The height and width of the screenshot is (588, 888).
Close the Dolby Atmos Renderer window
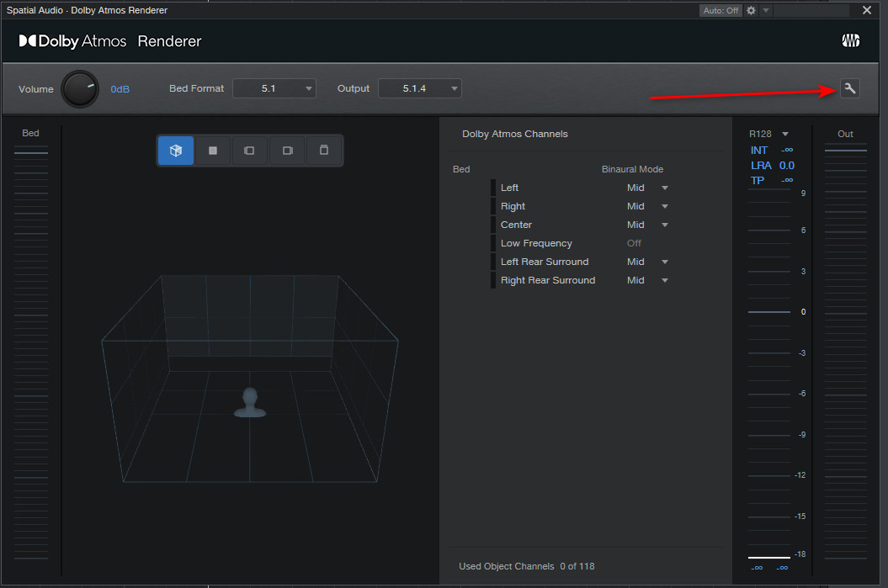(866, 10)
